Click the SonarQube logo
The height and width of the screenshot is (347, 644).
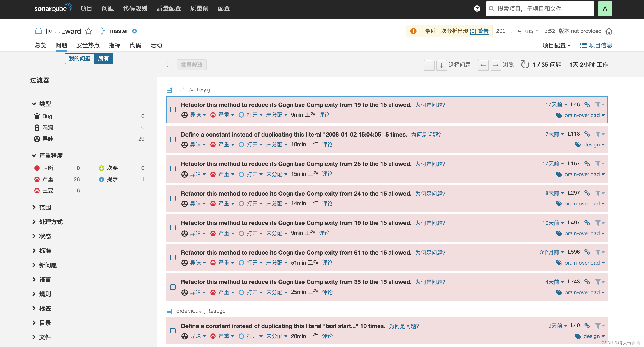pos(53,8)
